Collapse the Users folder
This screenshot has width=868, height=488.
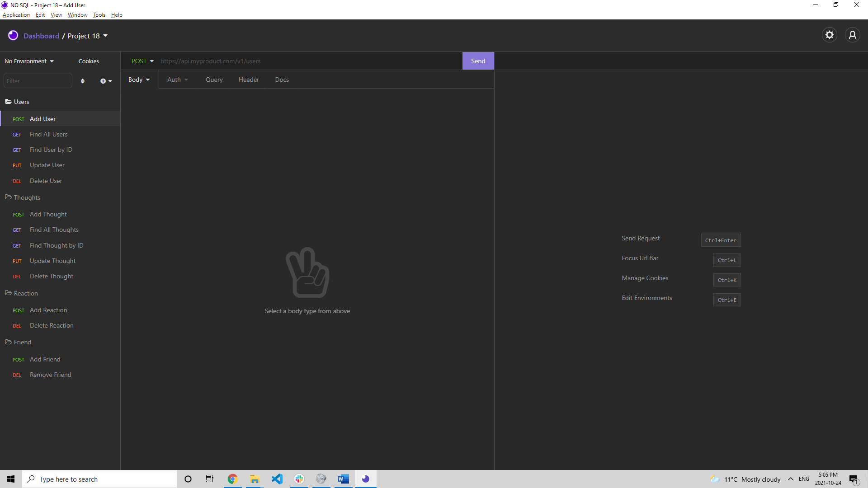pyautogui.click(x=21, y=102)
